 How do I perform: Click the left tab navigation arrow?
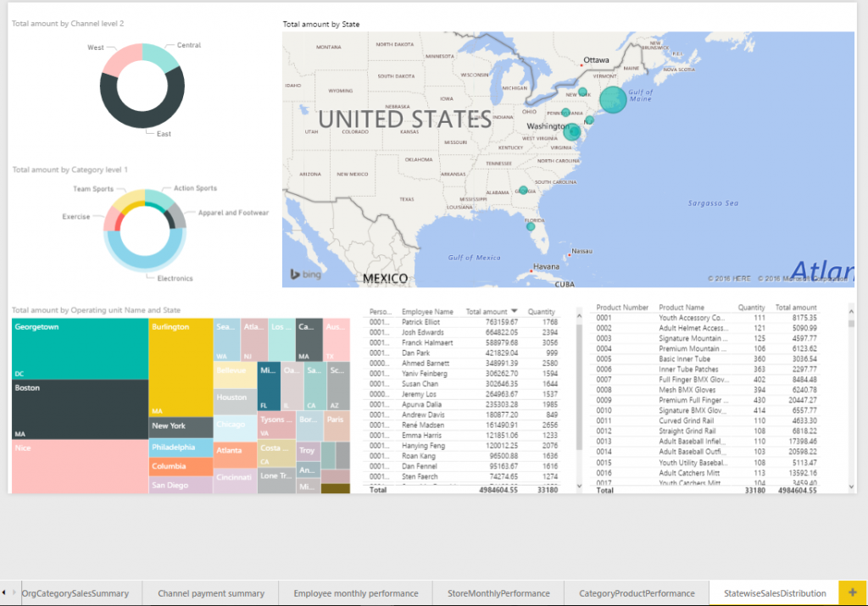tap(5, 592)
